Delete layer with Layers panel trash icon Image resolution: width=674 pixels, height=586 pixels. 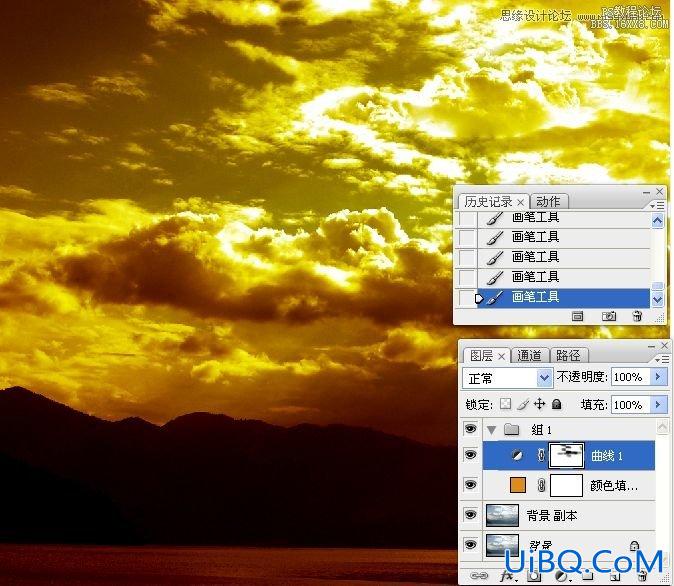[642, 575]
